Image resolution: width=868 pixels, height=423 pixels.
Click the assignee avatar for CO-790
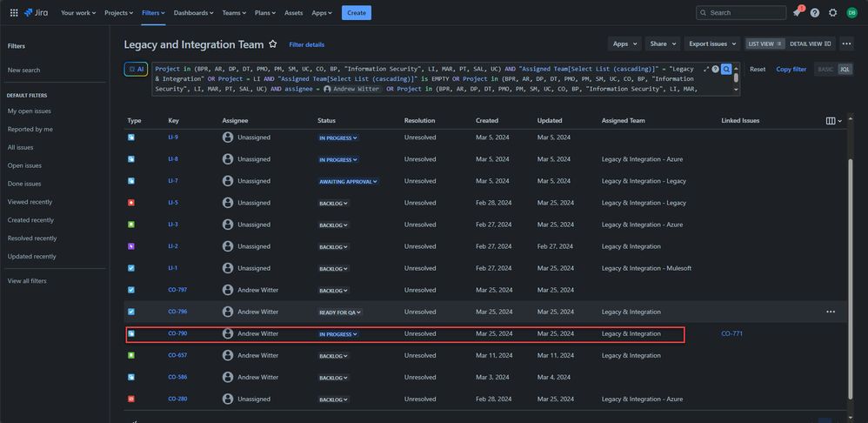click(x=228, y=333)
